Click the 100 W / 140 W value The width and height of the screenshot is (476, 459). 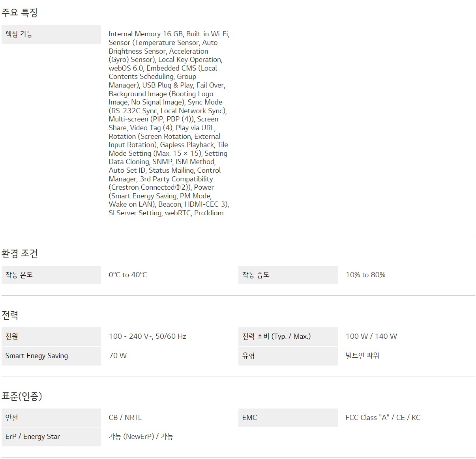[x=371, y=336]
